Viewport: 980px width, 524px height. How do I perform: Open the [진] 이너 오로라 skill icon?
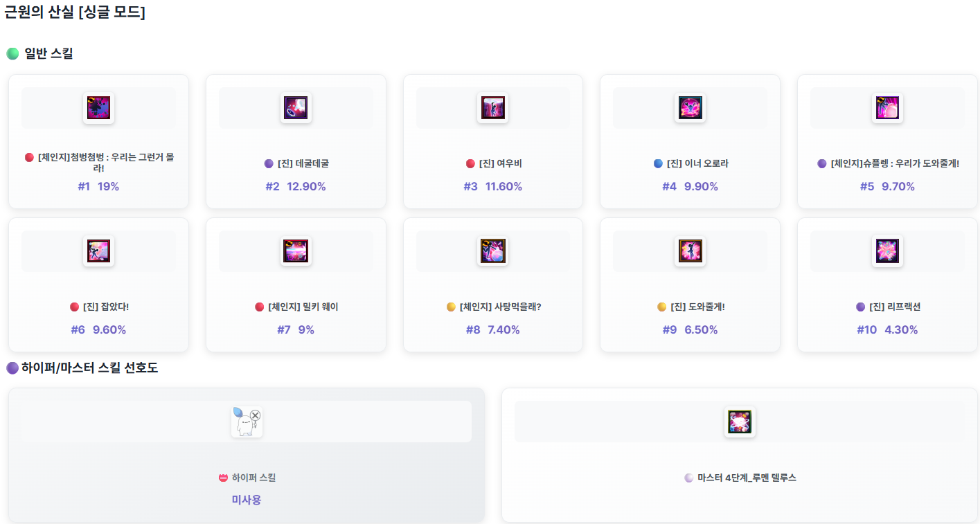click(x=690, y=108)
